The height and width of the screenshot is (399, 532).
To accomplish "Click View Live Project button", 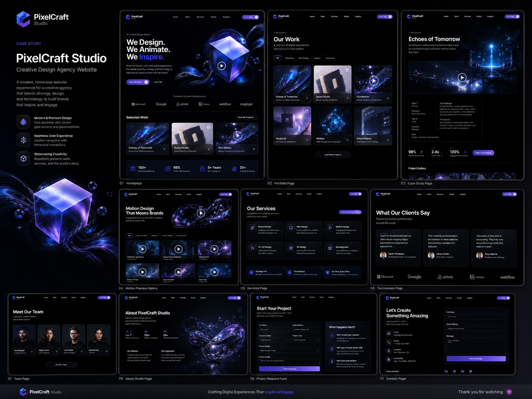I will tap(483, 152).
